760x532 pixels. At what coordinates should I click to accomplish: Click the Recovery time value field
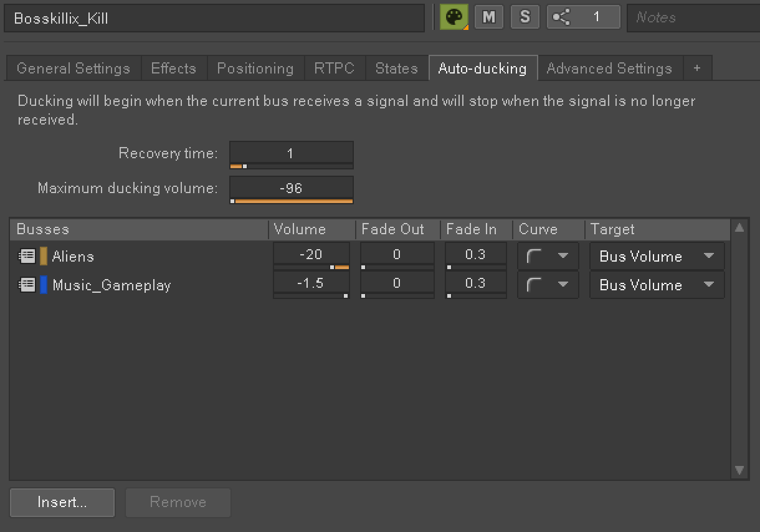pyautogui.click(x=291, y=153)
